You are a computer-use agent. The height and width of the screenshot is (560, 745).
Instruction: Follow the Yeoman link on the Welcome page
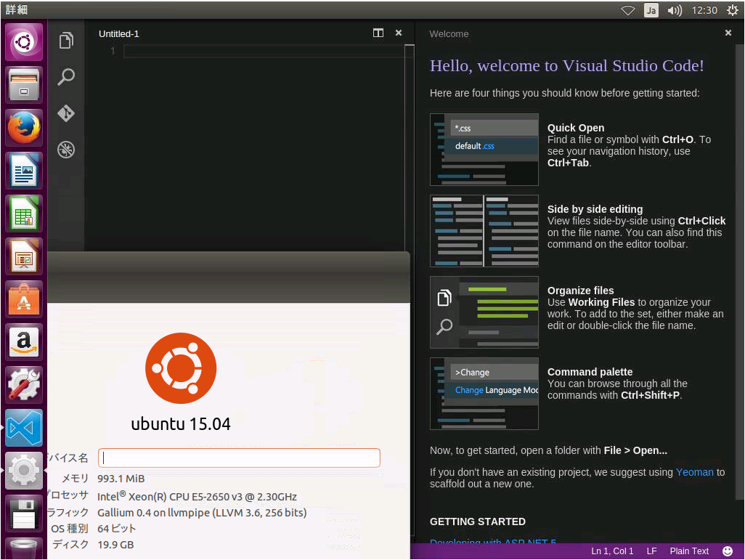(694, 472)
